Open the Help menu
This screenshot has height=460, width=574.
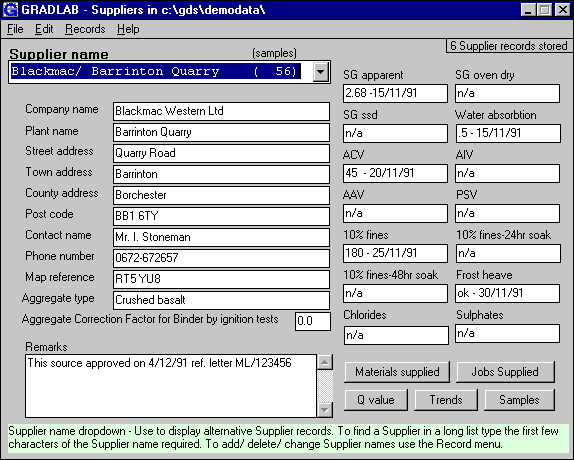coord(128,29)
